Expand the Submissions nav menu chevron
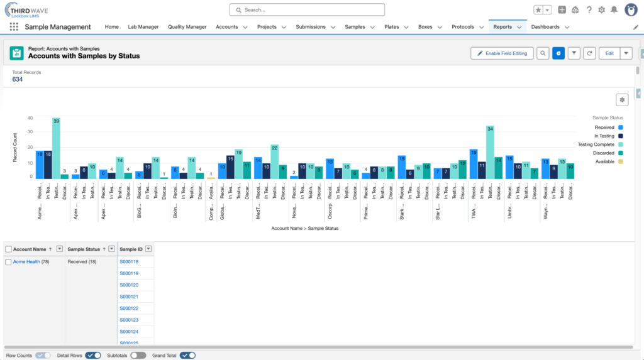This screenshot has width=644, height=360. (x=333, y=27)
